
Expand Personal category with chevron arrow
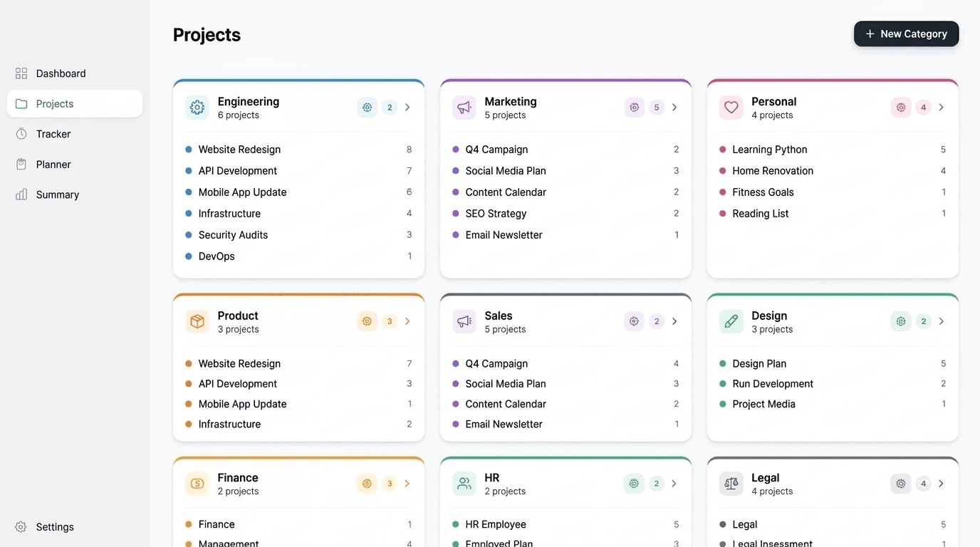tap(941, 108)
